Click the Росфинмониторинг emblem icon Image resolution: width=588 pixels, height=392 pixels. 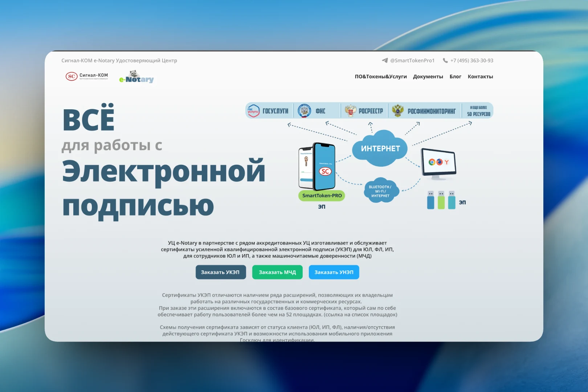[398, 111]
